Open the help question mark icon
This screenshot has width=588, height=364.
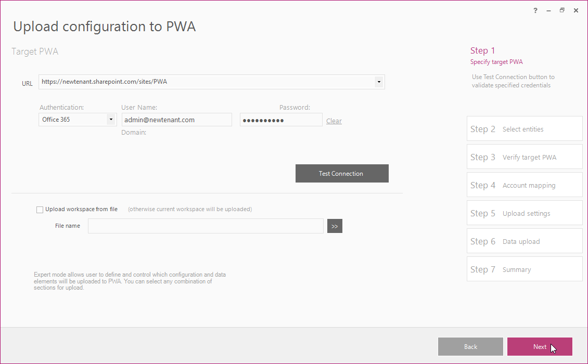click(x=535, y=10)
